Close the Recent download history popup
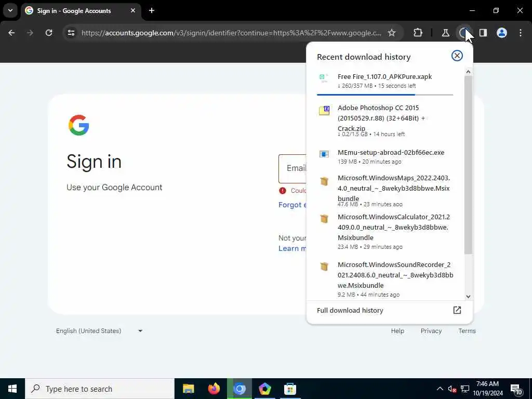 457,56
